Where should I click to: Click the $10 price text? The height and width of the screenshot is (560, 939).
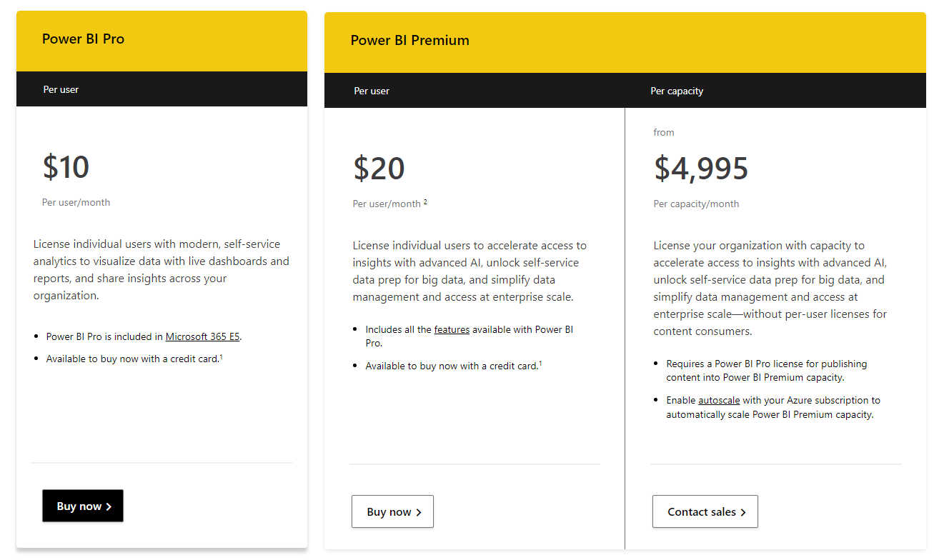(x=66, y=167)
